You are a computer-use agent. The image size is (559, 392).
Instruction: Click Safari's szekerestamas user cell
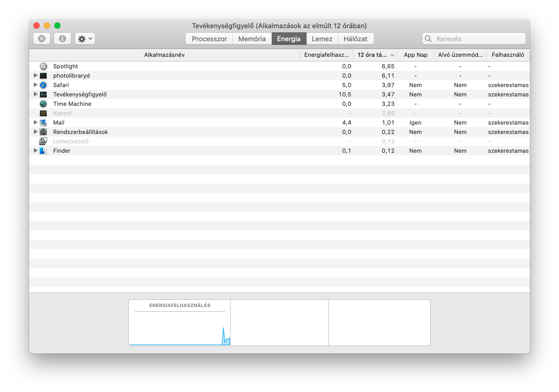(508, 85)
